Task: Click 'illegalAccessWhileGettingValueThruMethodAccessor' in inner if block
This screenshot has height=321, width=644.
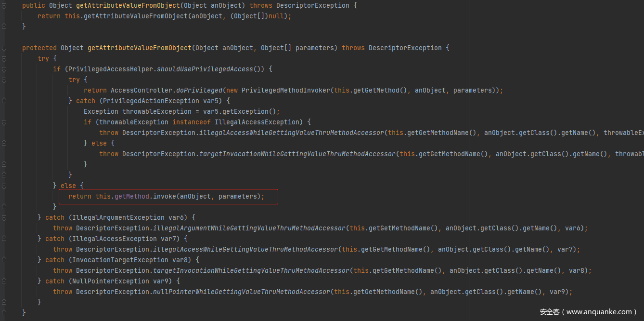Action: pyautogui.click(x=292, y=133)
